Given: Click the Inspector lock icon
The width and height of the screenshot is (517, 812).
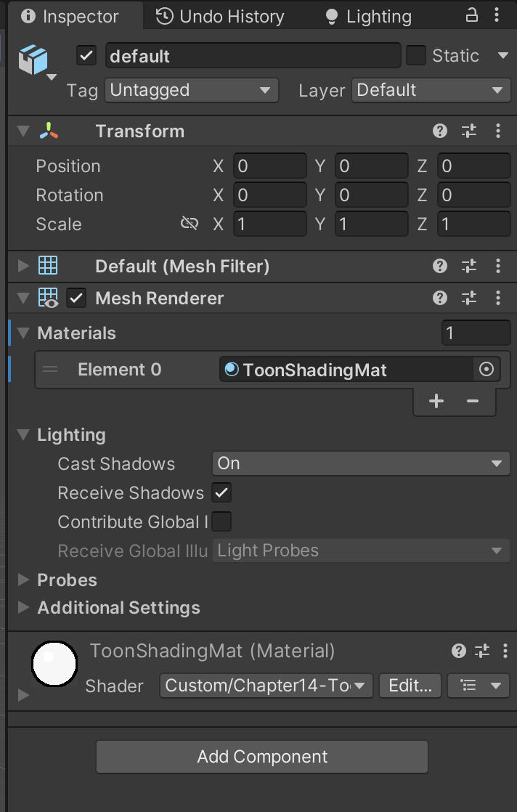Looking at the screenshot, I should pyautogui.click(x=472, y=15).
